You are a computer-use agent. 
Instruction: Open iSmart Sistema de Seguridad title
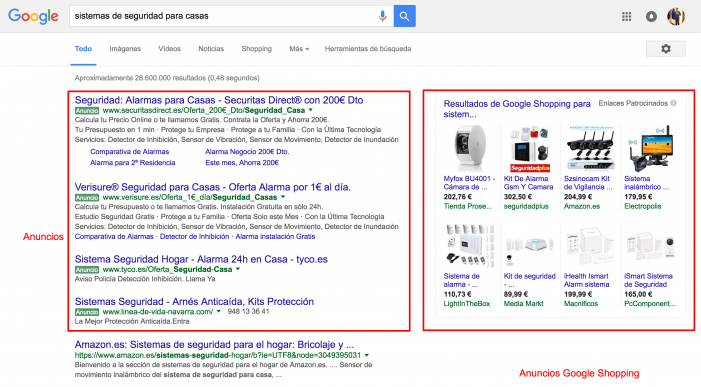pos(648,280)
